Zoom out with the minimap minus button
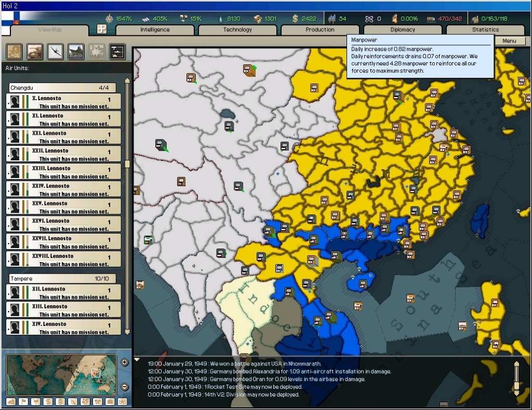Viewport: 532px width, 410px height. click(x=125, y=387)
